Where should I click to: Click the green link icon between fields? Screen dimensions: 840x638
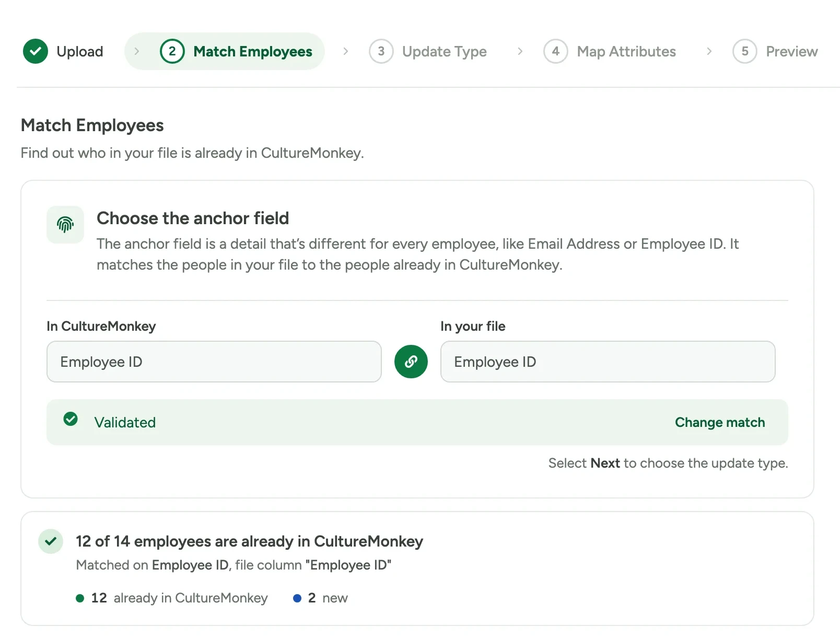coord(411,362)
